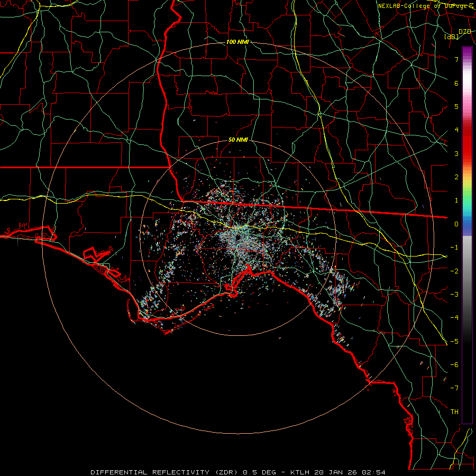Click the "7" tick label on the color scale
Viewport: 476px width, 476px height.
pyautogui.click(x=456, y=59)
